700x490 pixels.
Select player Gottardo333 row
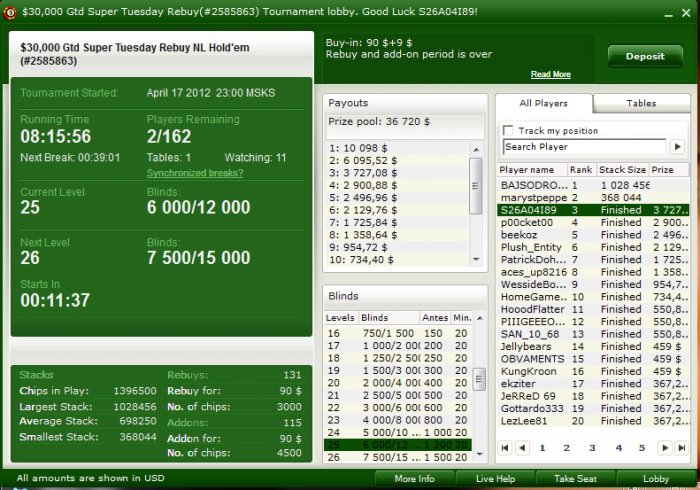[593, 408]
